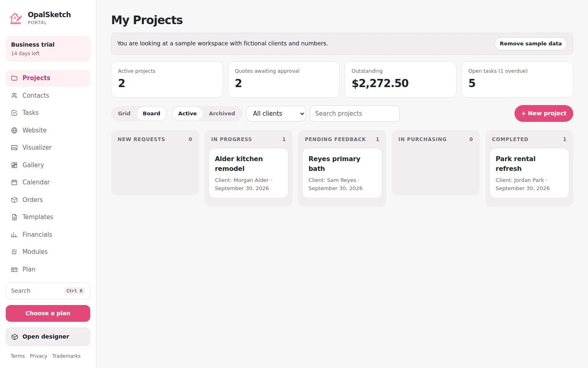Click the OpalSketch house logo icon
This screenshot has width=588, height=368.
point(16,18)
